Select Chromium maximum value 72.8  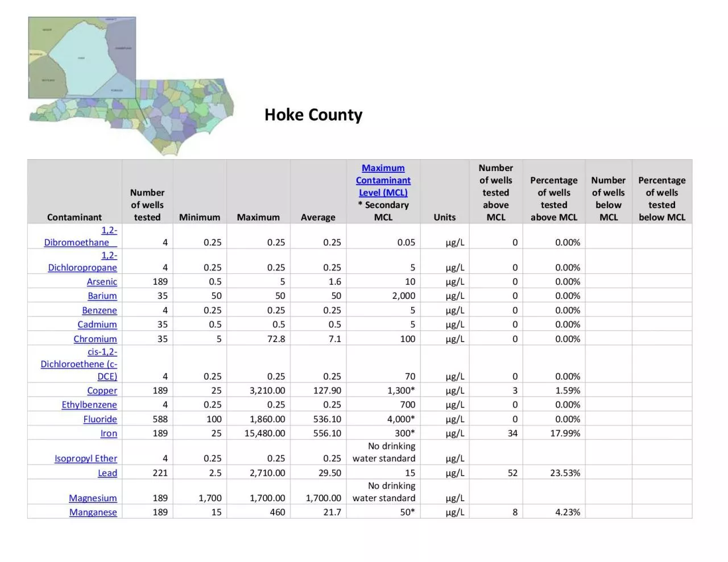pos(276,339)
